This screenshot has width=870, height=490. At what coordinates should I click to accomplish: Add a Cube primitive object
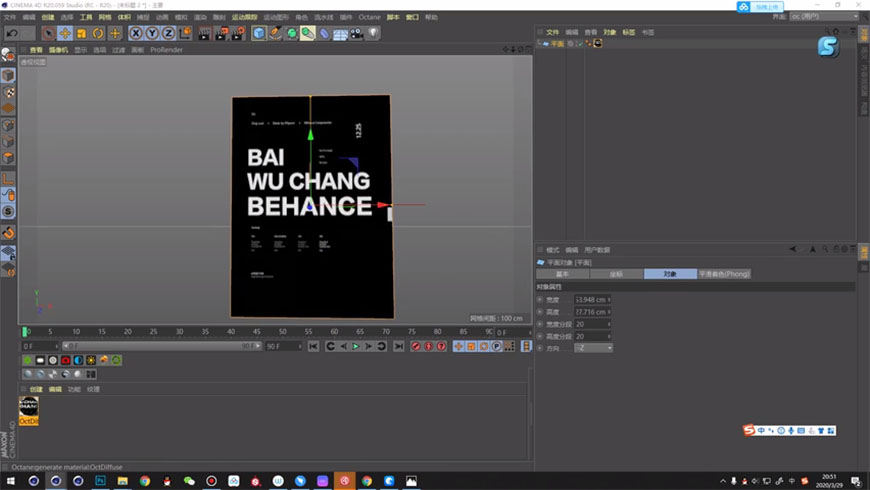pyautogui.click(x=259, y=33)
